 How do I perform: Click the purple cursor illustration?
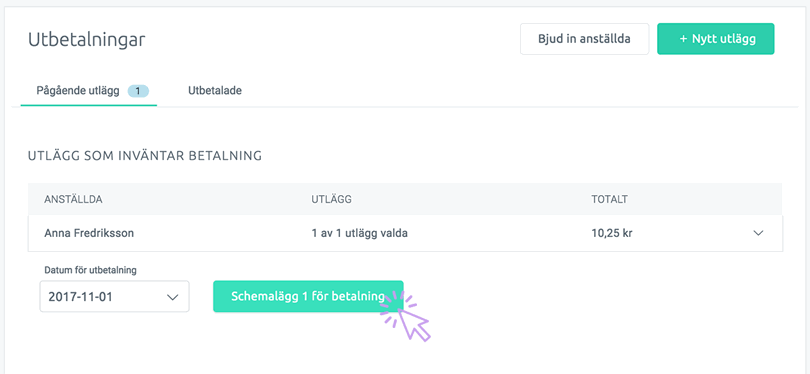[x=407, y=316]
